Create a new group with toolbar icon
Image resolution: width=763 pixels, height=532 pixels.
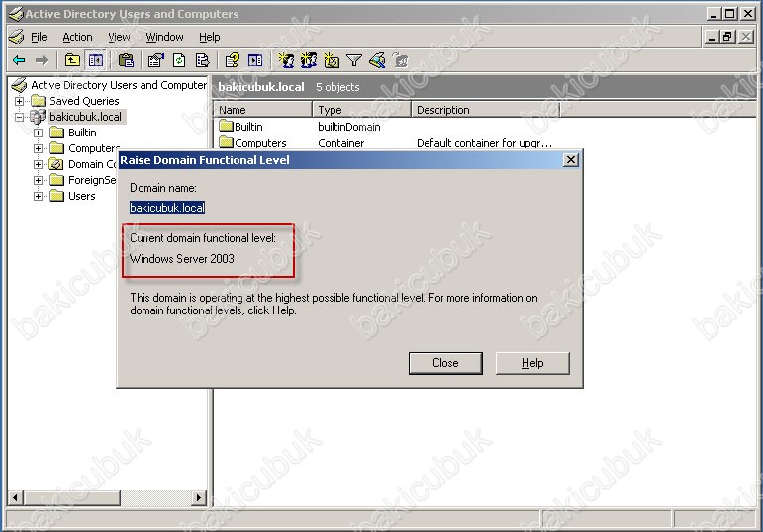click(309, 60)
